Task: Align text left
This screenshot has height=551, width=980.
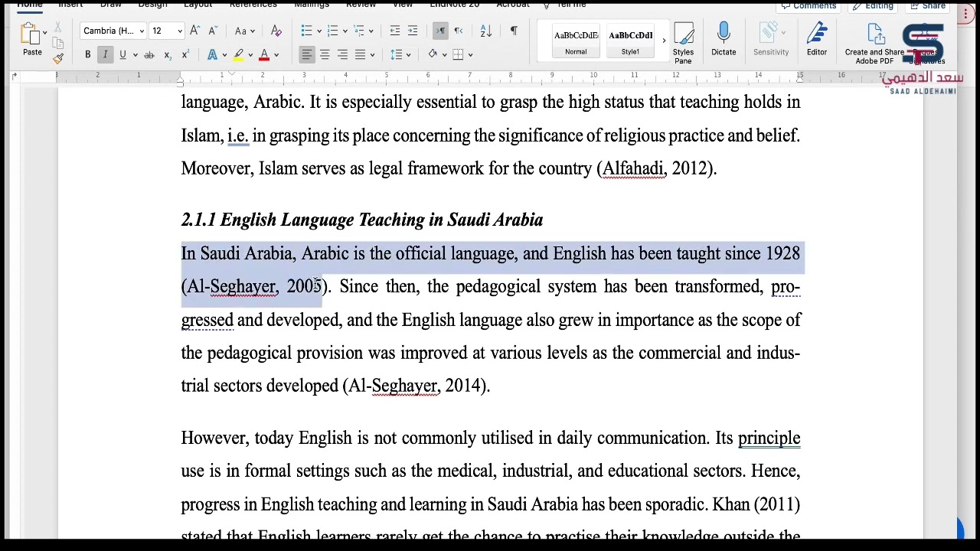Action: pyautogui.click(x=306, y=54)
